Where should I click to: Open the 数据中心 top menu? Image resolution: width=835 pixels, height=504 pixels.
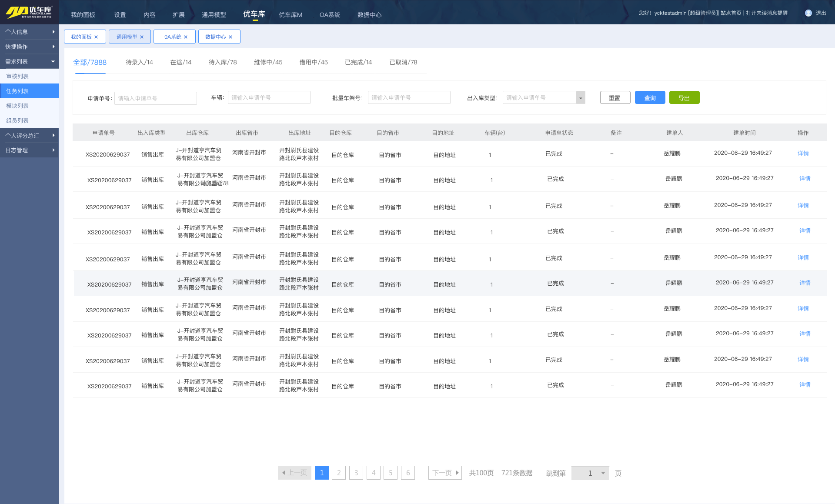click(369, 15)
